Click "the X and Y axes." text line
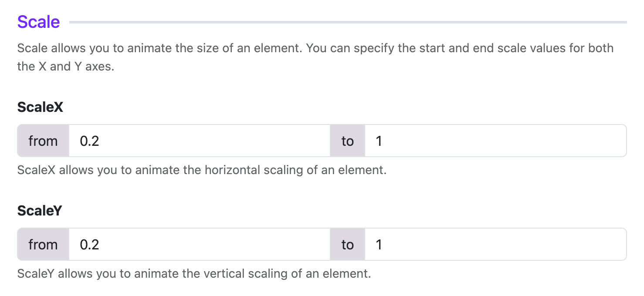644x296 pixels. click(66, 67)
